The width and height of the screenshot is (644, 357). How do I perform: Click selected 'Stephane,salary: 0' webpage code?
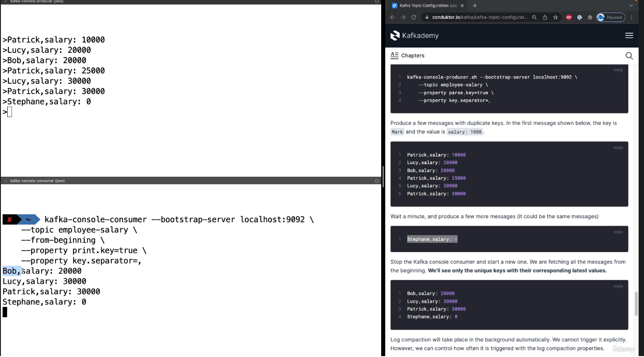[x=432, y=239]
